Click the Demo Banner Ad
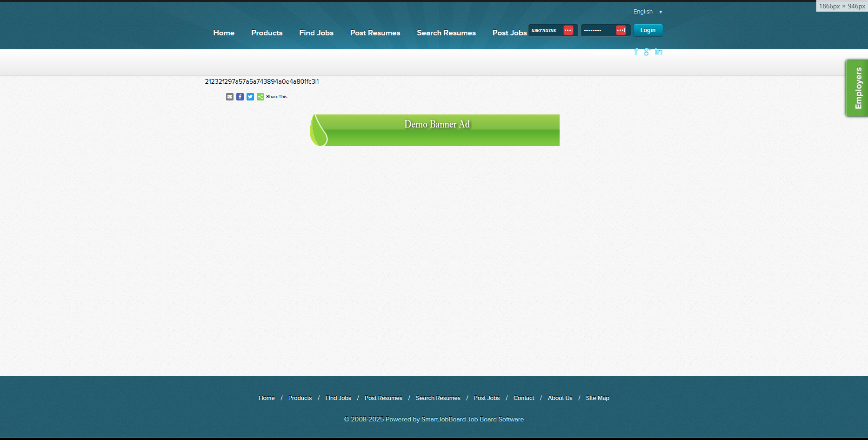Viewport: 868px width, 440px height. pyautogui.click(x=435, y=130)
